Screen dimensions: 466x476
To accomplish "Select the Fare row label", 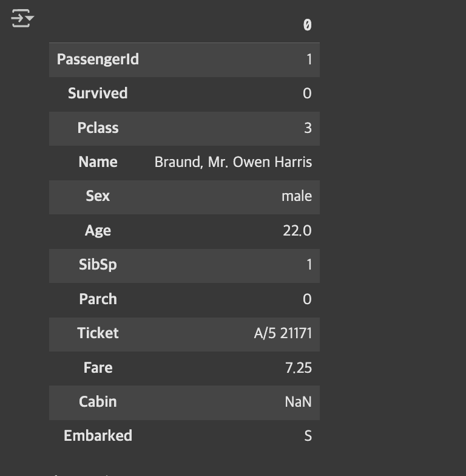I will (x=98, y=368).
